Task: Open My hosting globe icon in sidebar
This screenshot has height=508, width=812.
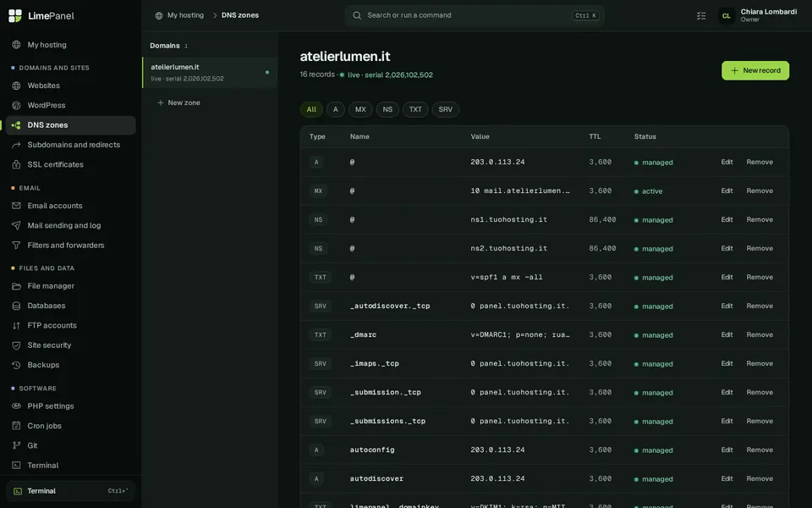Action: 17,45
